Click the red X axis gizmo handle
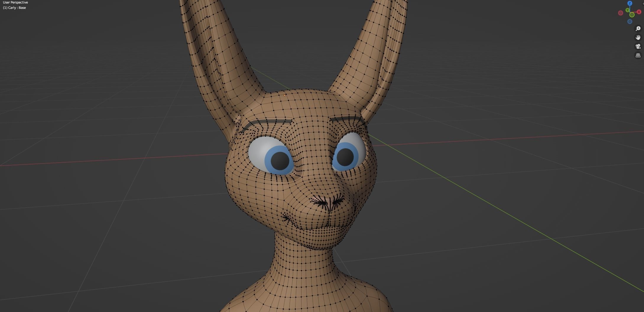644x312 pixels. pos(639,12)
